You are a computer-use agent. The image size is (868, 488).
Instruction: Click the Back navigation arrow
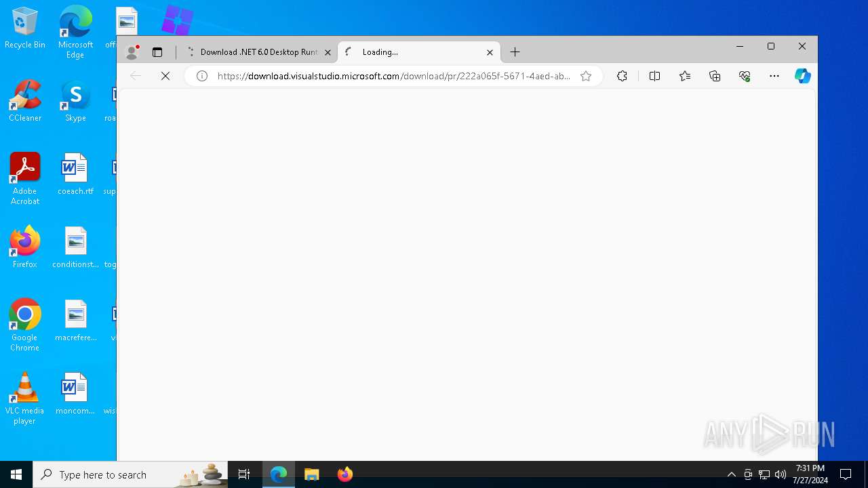[136, 76]
